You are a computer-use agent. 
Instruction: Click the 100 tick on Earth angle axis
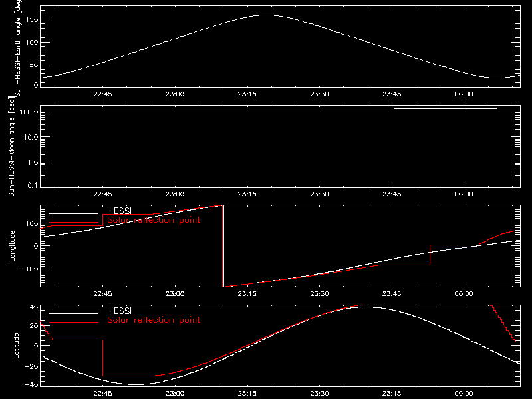pyautogui.click(x=31, y=43)
